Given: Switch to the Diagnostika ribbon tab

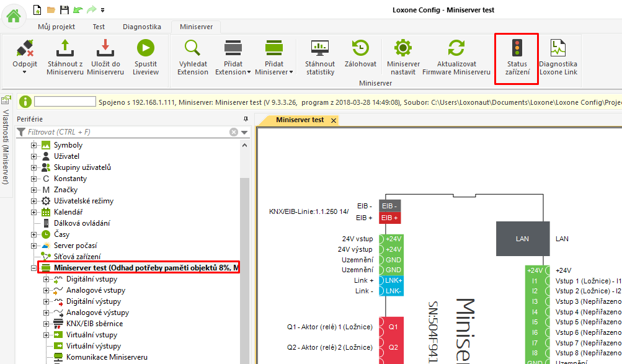Looking at the screenshot, I should click(141, 27).
